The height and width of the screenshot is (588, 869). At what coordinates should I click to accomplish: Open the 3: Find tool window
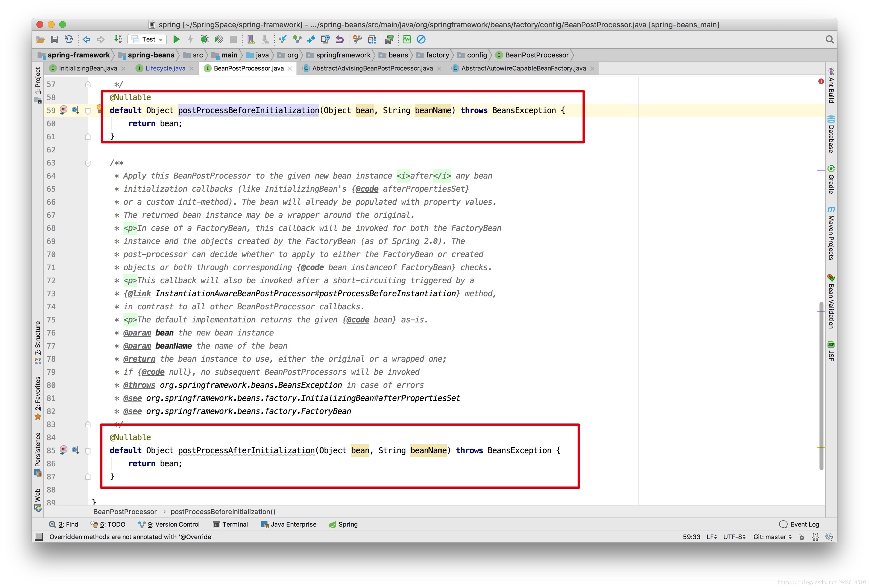(63, 524)
